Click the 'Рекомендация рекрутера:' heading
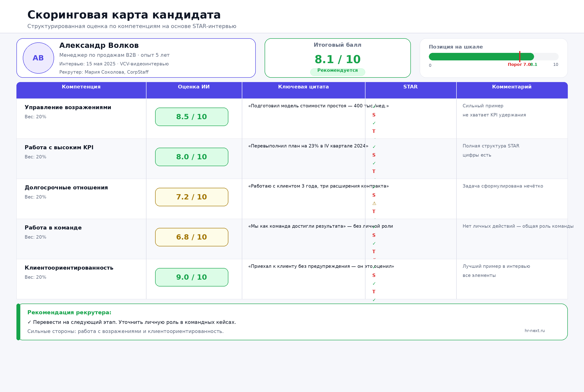 (69, 313)
